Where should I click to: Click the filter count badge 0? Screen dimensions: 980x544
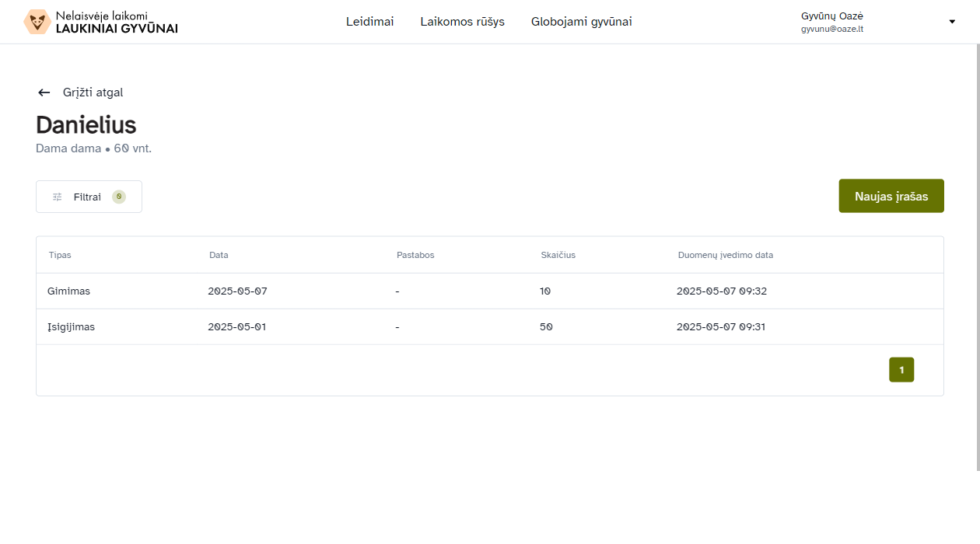[x=119, y=197]
